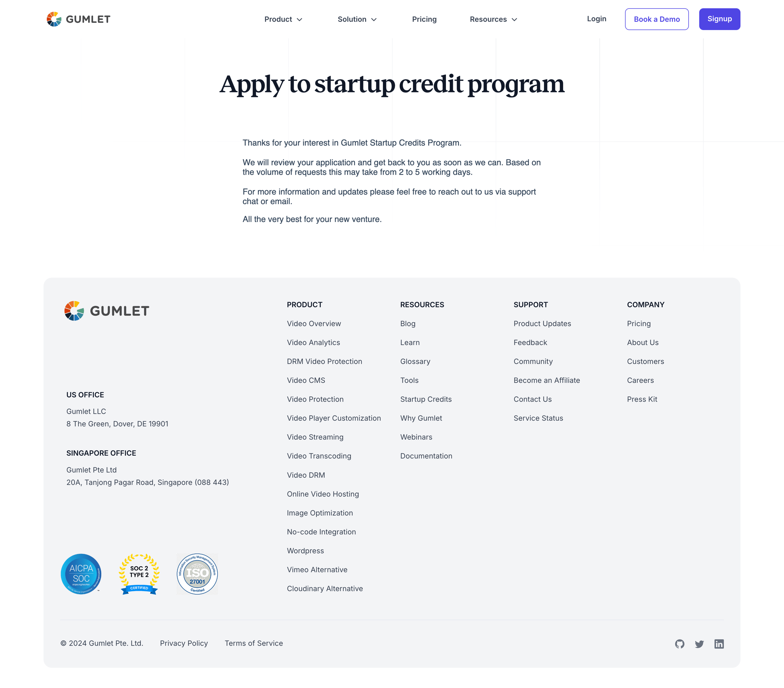This screenshot has width=784, height=688.
Task: Open No-code Integration link
Action: [321, 532]
